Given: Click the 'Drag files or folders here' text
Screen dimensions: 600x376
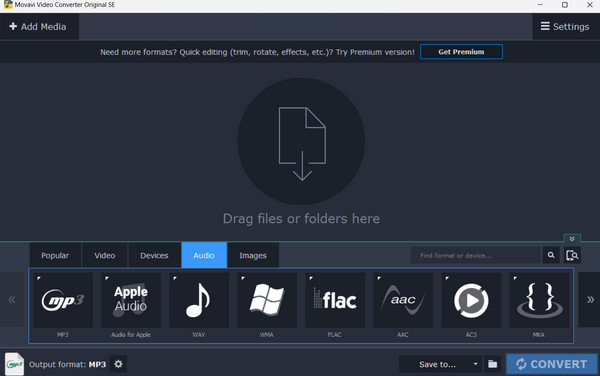Looking at the screenshot, I should pyautogui.click(x=302, y=218).
